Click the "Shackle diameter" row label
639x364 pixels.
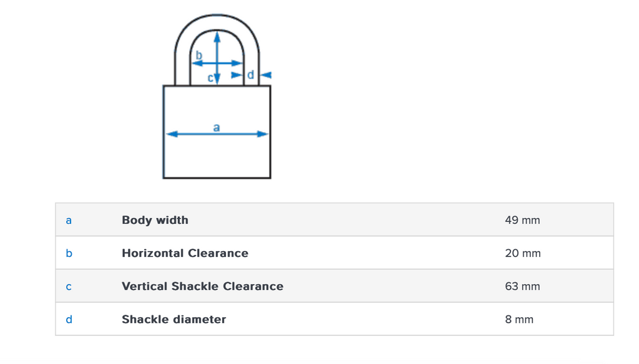click(x=173, y=320)
